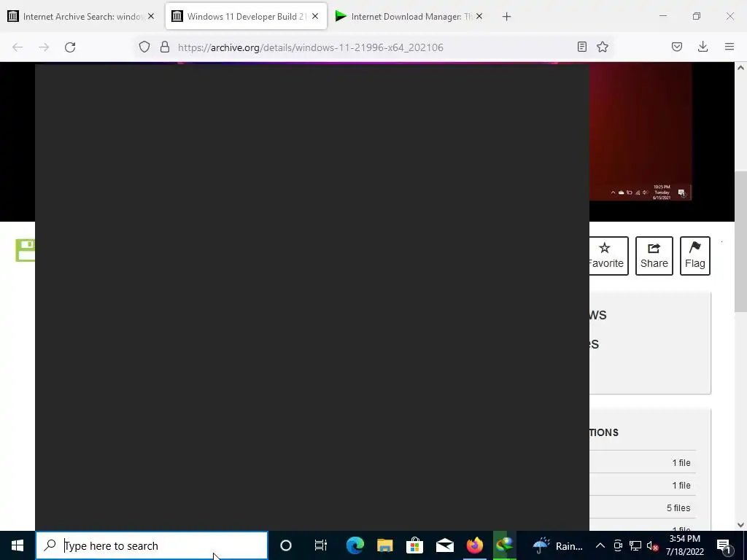This screenshot has height=560, width=747.
Task: Open Microsoft Store from taskbar
Action: (x=415, y=545)
